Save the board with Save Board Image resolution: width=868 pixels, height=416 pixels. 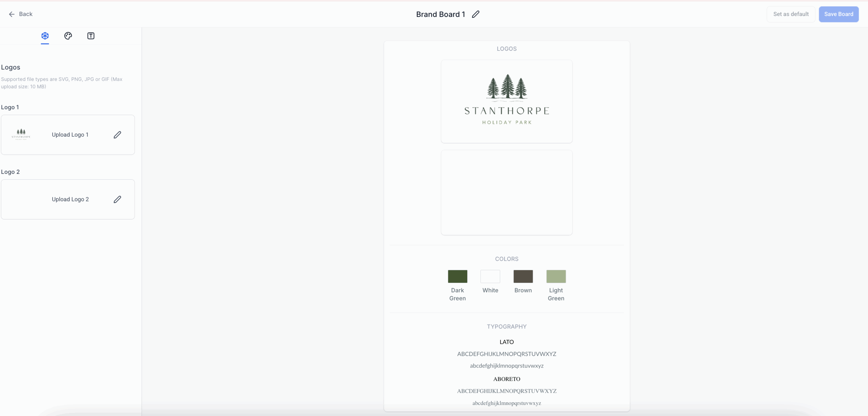coord(839,14)
